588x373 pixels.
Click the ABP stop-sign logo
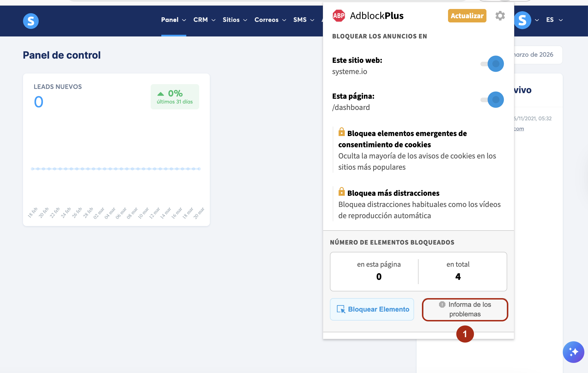[x=339, y=16]
